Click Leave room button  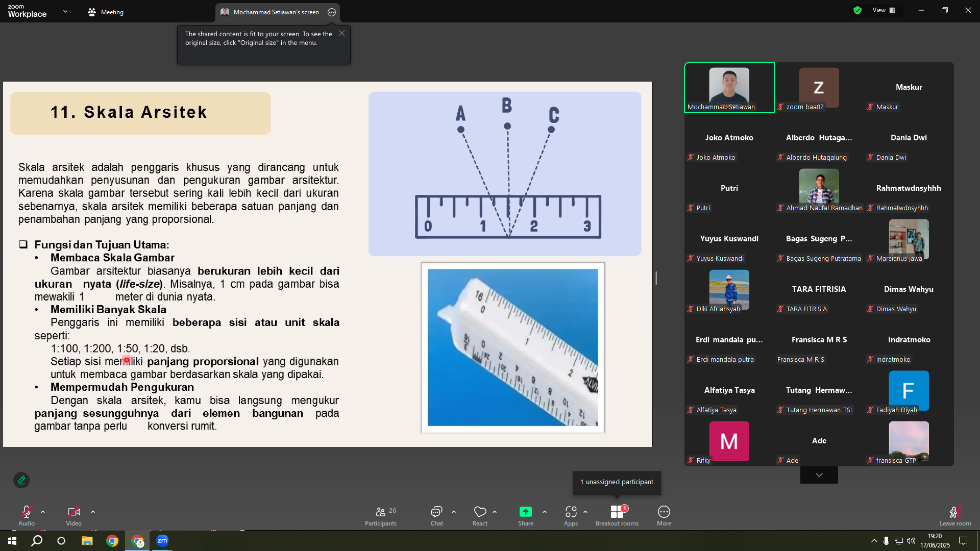[955, 515]
